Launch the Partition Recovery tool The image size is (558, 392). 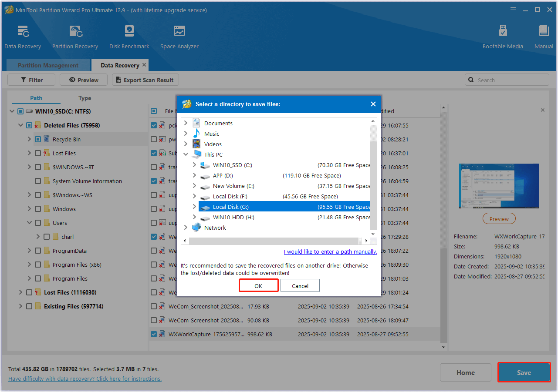coord(75,37)
